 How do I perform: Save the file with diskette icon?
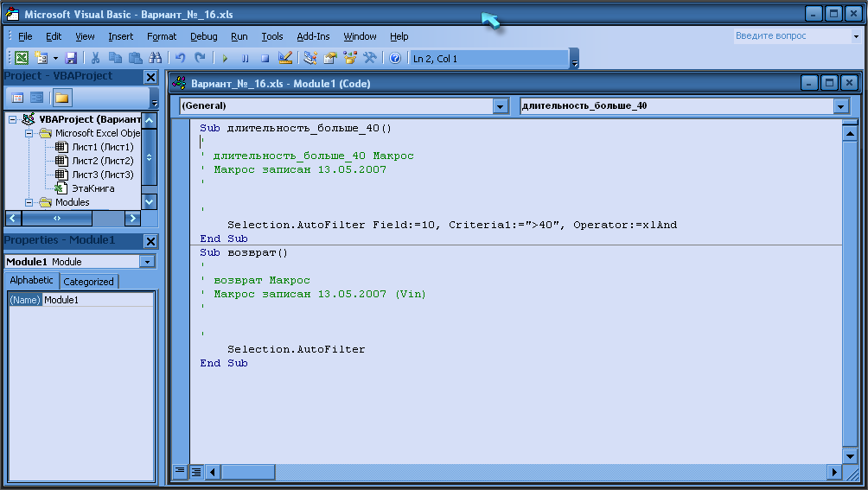click(x=71, y=58)
